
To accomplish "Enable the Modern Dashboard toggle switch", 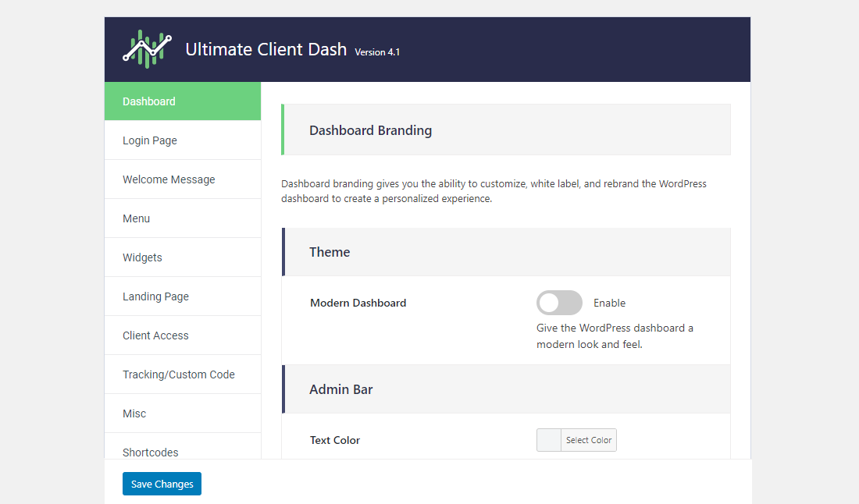I will click(x=559, y=303).
